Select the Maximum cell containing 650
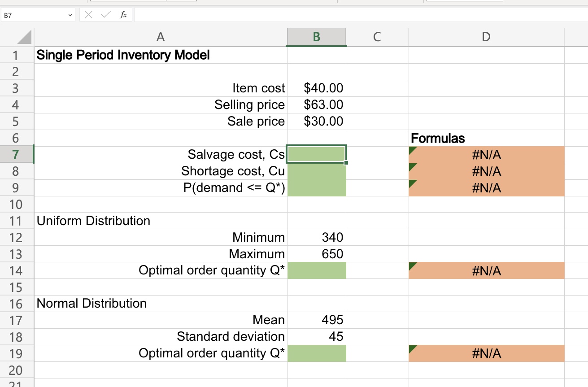 tap(316, 254)
